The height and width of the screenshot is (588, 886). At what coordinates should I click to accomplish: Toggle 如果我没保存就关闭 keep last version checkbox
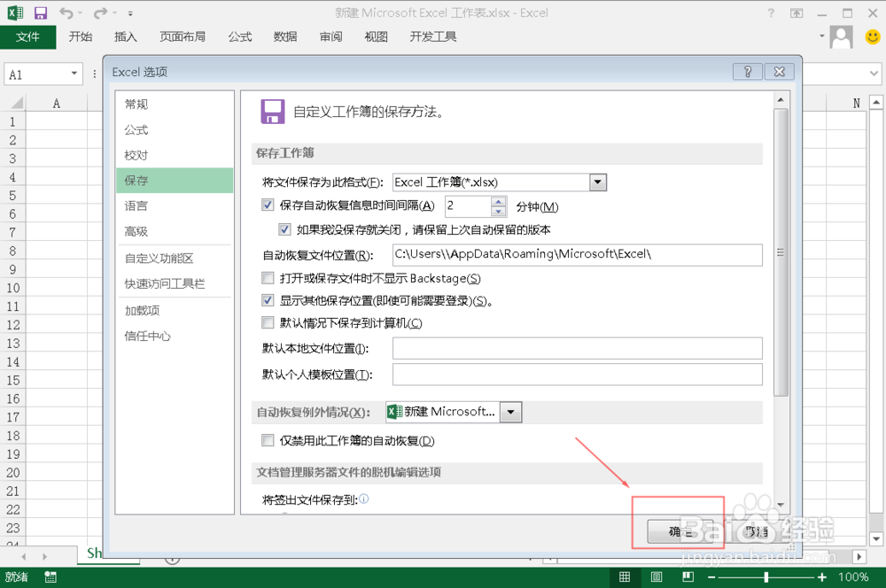click(284, 229)
